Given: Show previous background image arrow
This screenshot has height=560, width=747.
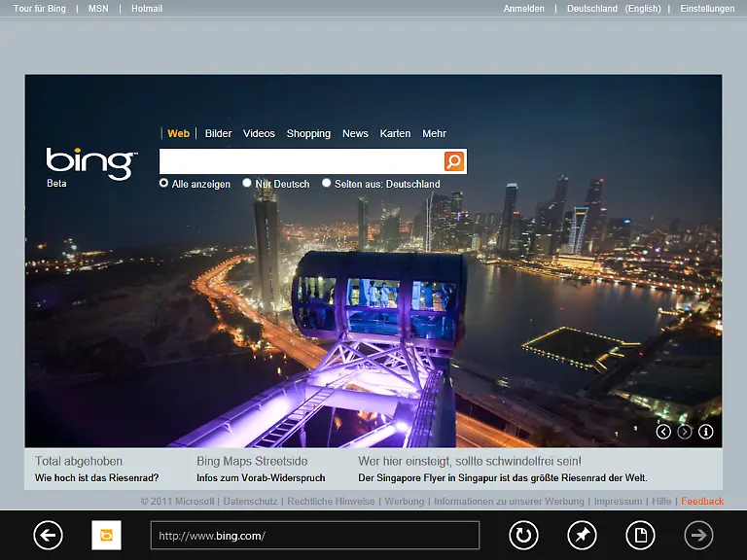Looking at the screenshot, I should click(663, 432).
